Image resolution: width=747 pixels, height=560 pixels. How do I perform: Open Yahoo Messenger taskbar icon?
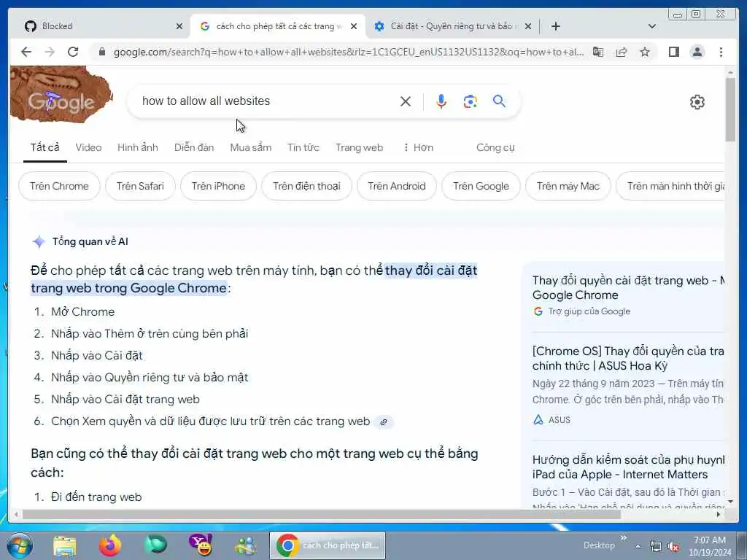tap(201, 545)
